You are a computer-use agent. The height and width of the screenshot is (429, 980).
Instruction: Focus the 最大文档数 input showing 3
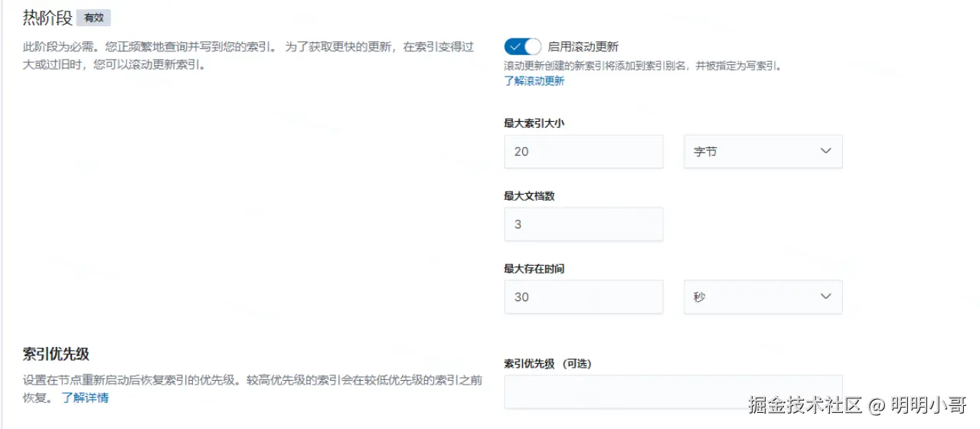point(583,224)
